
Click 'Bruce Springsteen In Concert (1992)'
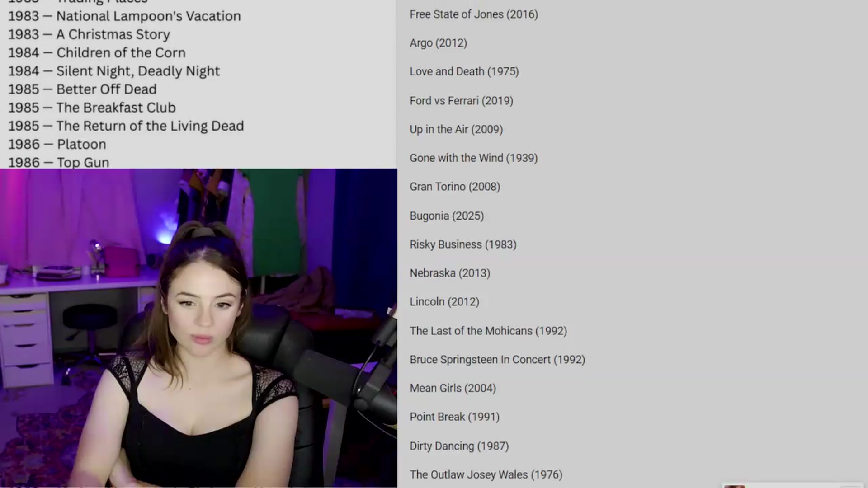(x=497, y=360)
